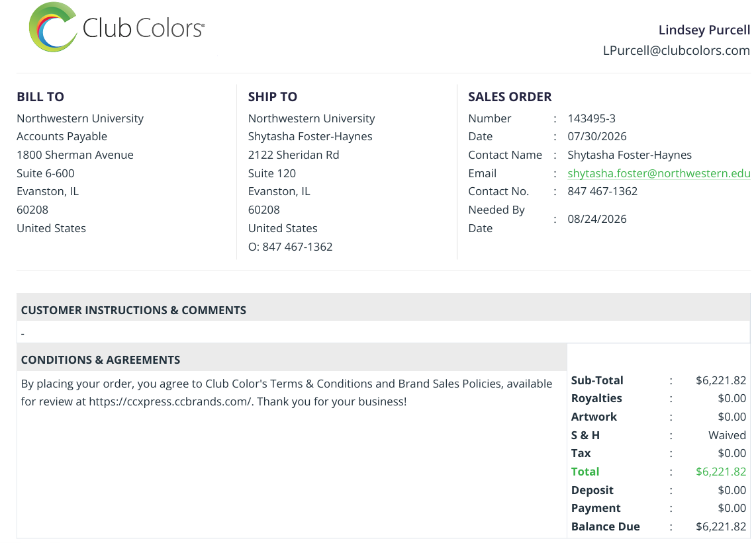This screenshot has height=543, width=756.
Task: Click the 1800 Sherman Avenue address line
Action: 75,155
